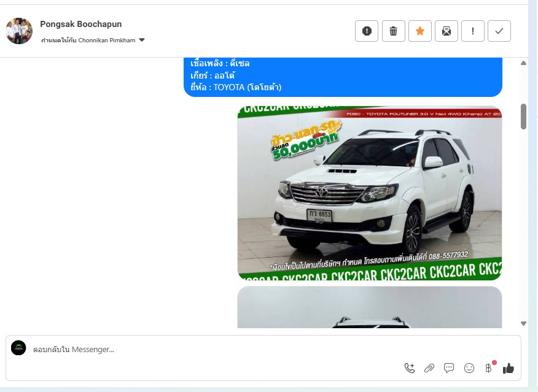The image size is (538, 392).
Task: Send a thumbs-up like
Action: click(x=508, y=368)
